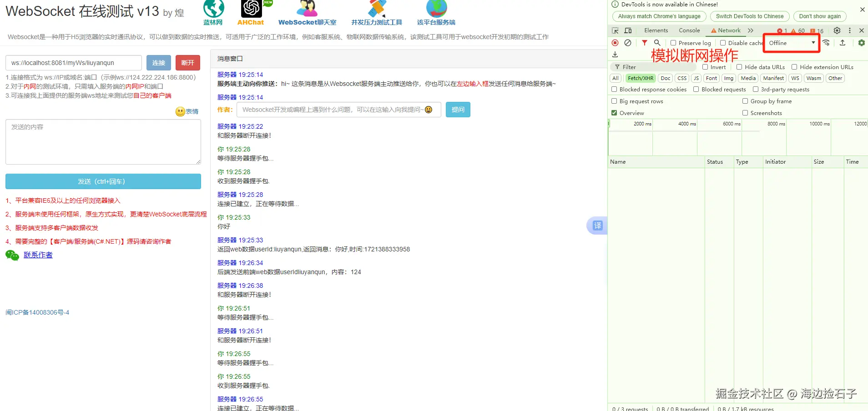Viewport: 868px width, 411px height.
Task: Click the 提问 ask button
Action: (458, 110)
